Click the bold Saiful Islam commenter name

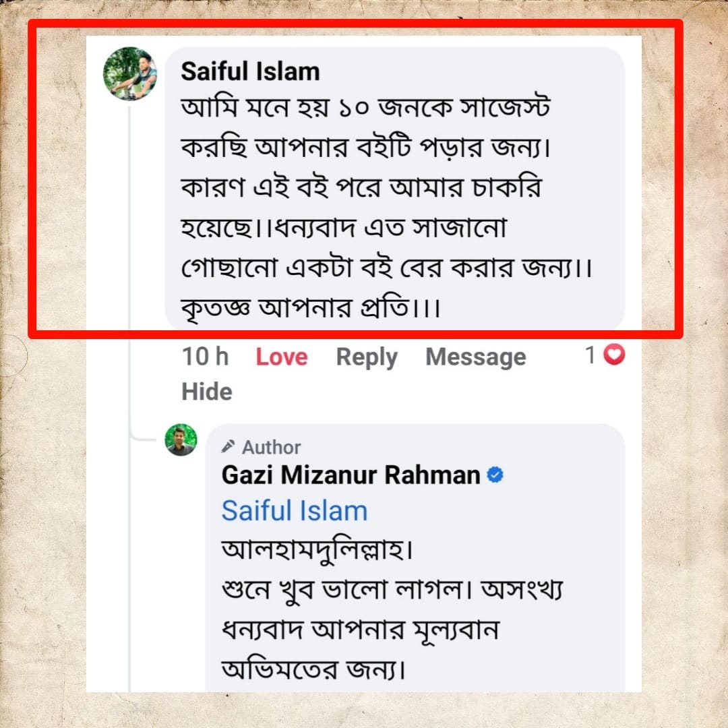coord(250,71)
